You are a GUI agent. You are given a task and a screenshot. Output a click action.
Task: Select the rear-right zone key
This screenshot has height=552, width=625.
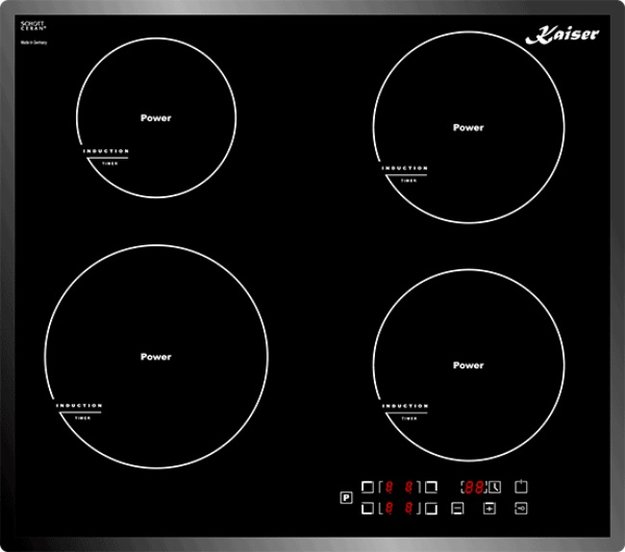[430, 487]
